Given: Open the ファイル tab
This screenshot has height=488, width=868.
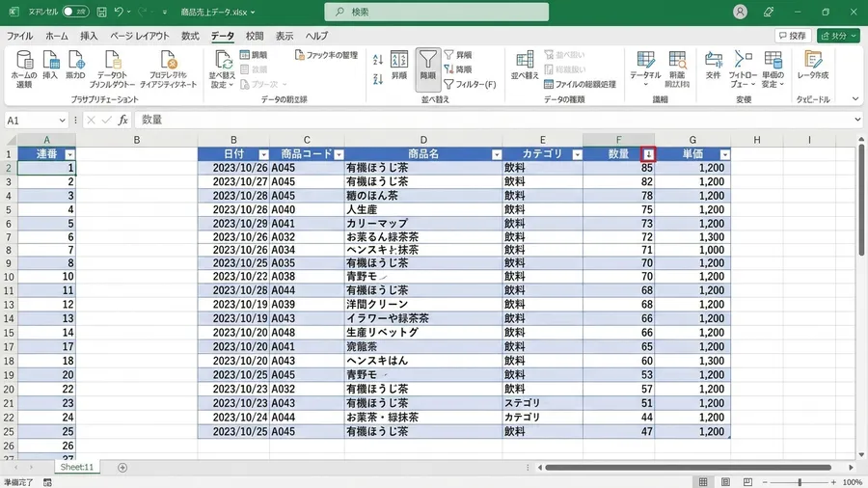Looking at the screenshot, I should [x=20, y=36].
